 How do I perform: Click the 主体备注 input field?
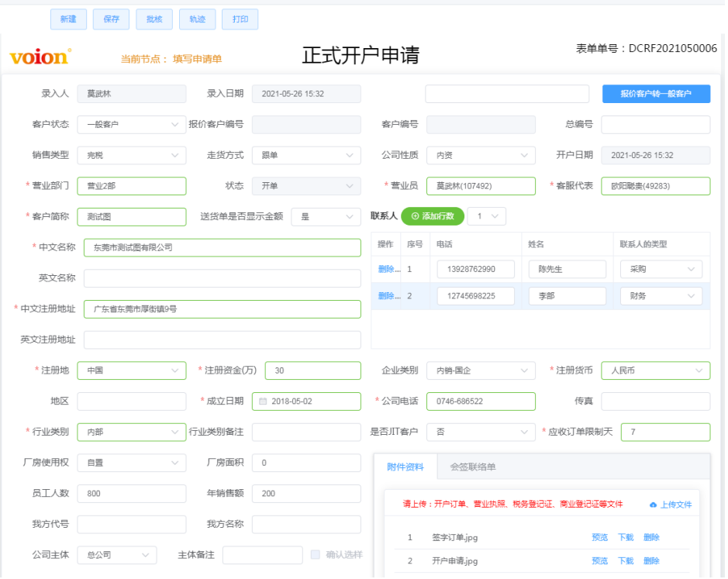click(263, 555)
